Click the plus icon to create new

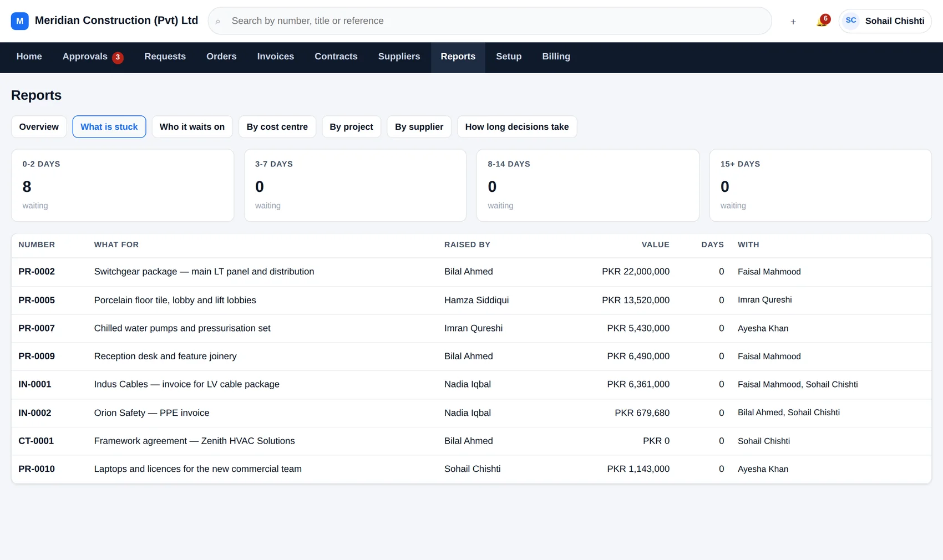pyautogui.click(x=793, y=22)
